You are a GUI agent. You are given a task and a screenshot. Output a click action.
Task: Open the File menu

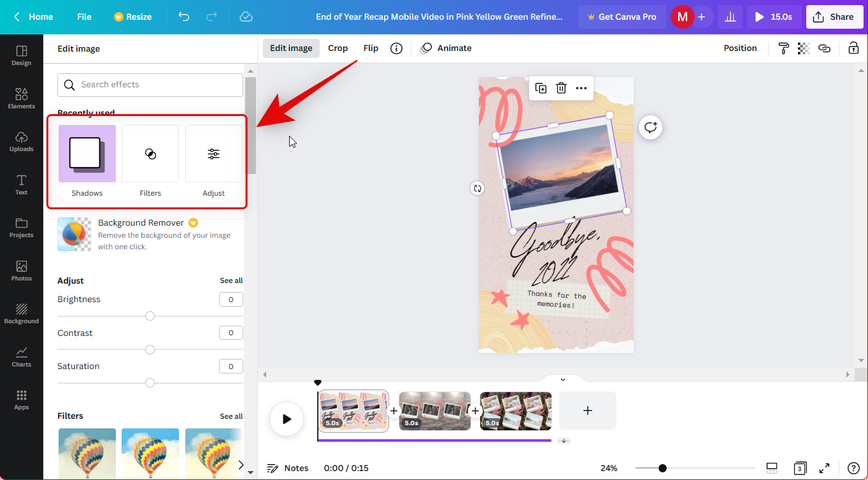coord(84,17)
